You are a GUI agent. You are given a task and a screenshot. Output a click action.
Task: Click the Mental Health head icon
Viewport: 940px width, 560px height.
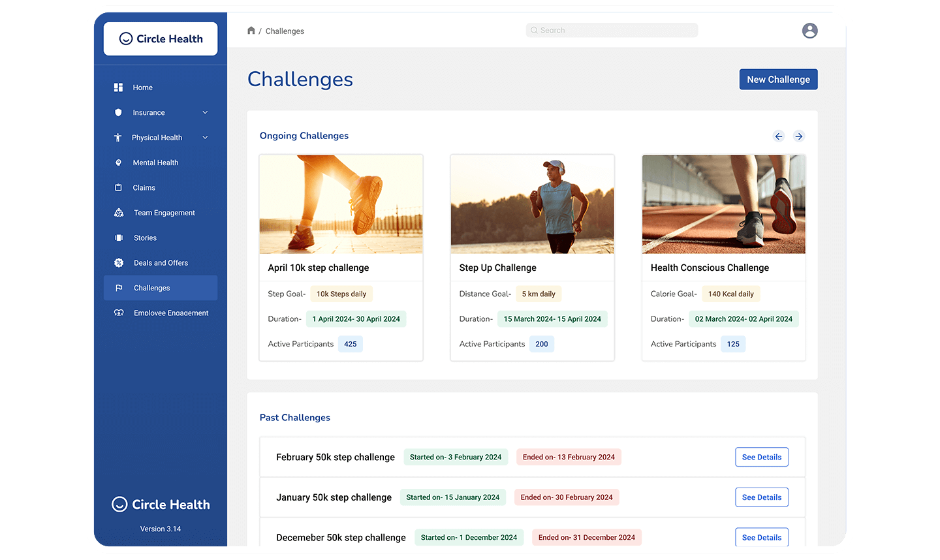click(118, 163)
